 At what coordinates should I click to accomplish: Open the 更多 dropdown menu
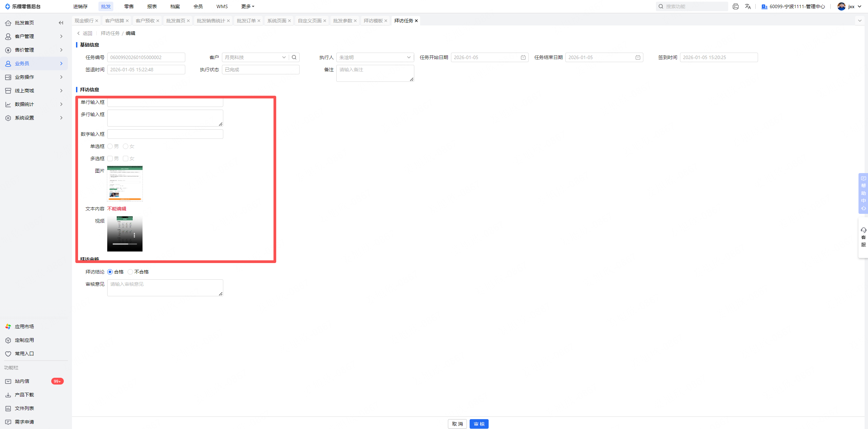[x=247, y=6]
